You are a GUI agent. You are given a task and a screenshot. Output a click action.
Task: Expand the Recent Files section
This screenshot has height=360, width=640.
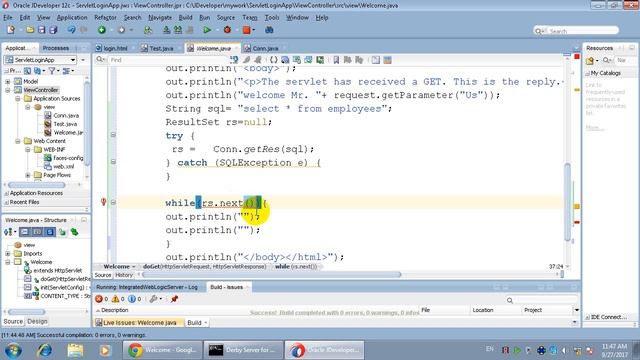point(7,202)
